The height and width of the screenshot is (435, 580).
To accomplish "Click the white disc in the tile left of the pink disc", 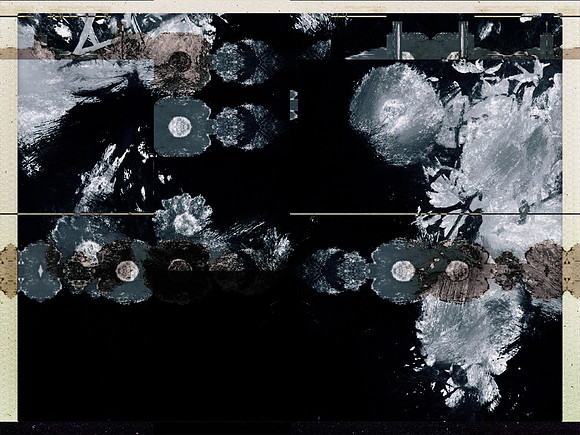I will point(403,271).
